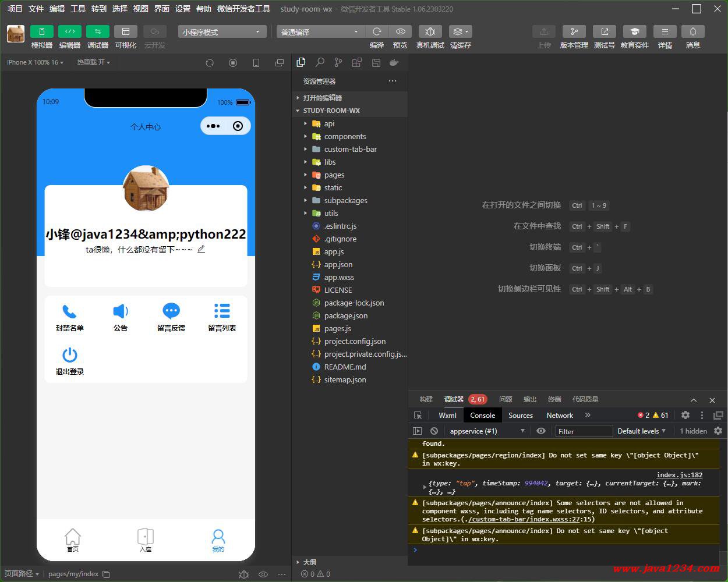Screen dimensions: 728x582
Task: Toggle the debugger panel button
Action: [x=97, y=31]
